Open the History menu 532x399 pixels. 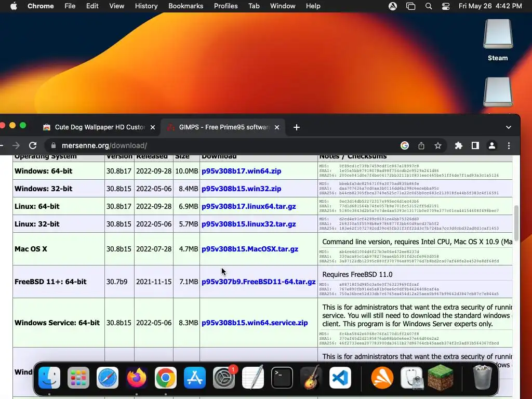click(x=146, y=6)
